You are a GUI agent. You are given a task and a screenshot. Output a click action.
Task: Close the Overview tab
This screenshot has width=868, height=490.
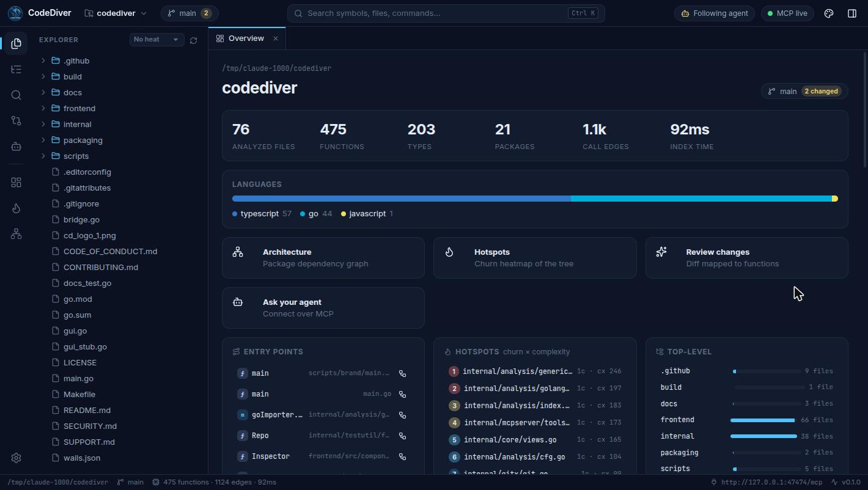pyautogui.click(x=276, y=38)
